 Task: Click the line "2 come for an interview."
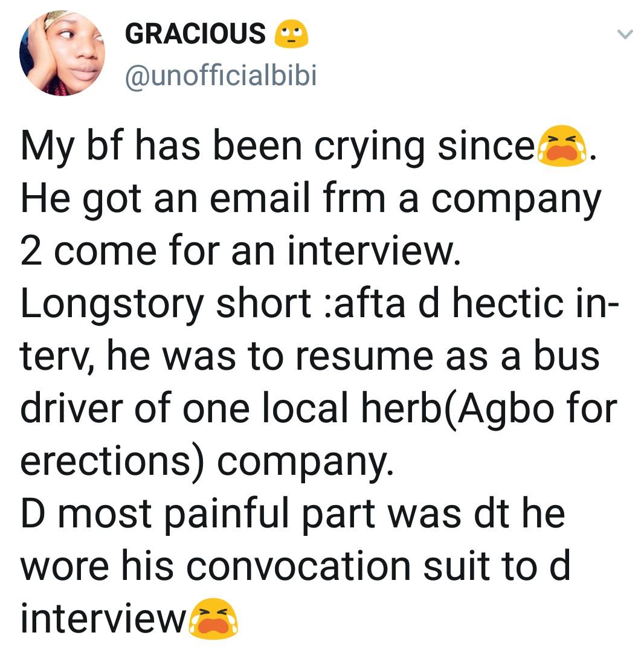(240, 252)
